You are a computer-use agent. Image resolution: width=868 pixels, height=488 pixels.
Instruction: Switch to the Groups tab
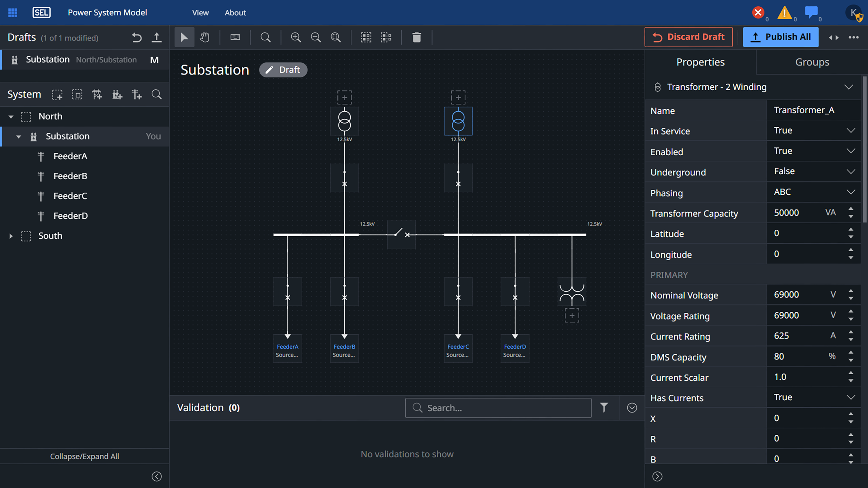click(x=812, y=62)
